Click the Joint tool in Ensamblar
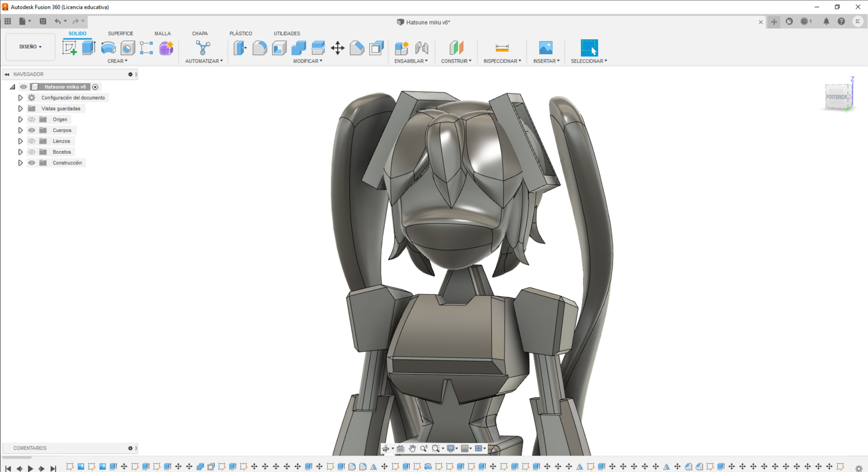The image size is (868, 472). click(422, 48)
